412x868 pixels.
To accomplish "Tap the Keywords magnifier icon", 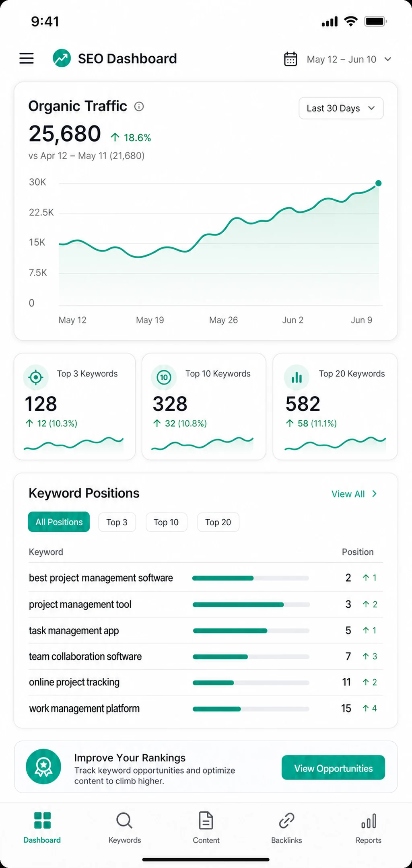I will 124,821.
